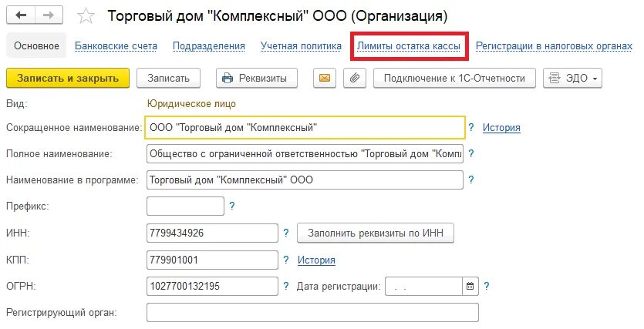Expand the ЭДО dropdown menu
644x329 pixels.
pos(572,78)
